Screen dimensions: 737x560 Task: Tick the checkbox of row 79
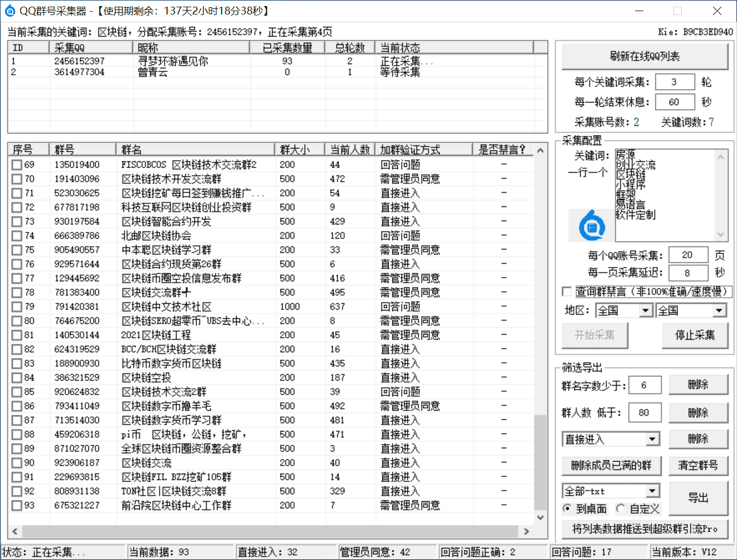(17, 307)
